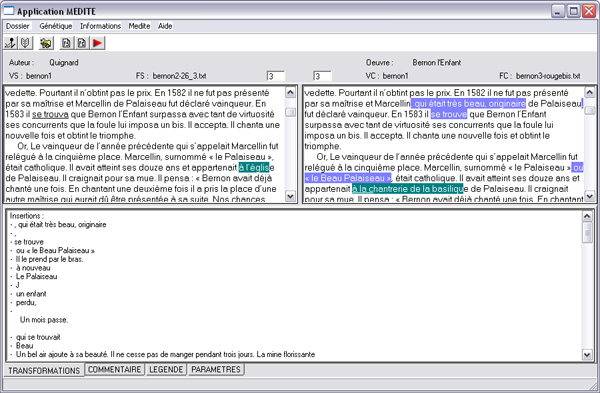Click the Insertions list scrollbar thumb
This screenshot has width=600, height=393.
click(587, 232)
